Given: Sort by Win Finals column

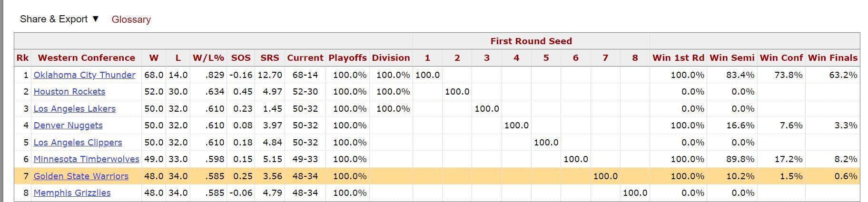Looking at the screenshot, I should (832, 58).
